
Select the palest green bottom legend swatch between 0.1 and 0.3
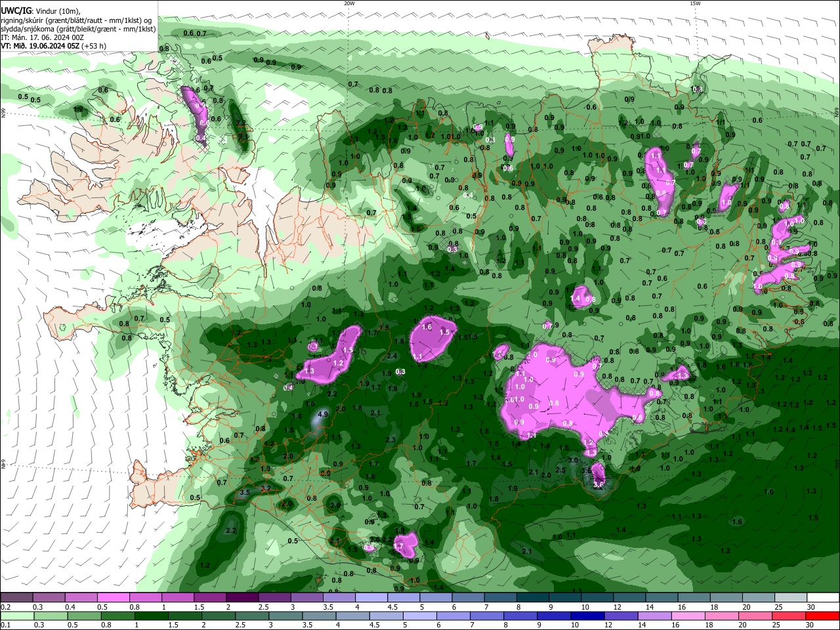16,616
